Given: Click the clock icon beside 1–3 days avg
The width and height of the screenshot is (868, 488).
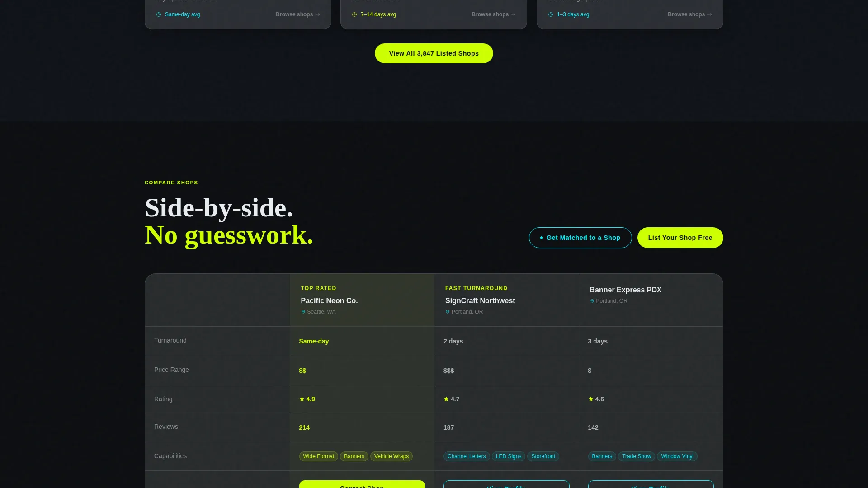Looking at the screenshot, I should point(551,14).
